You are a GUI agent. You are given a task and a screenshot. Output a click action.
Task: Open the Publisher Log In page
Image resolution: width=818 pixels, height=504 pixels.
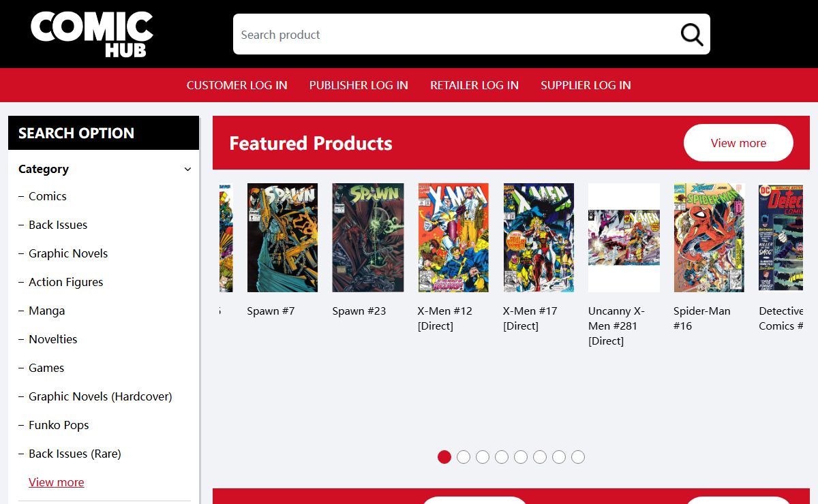(359, 85)
